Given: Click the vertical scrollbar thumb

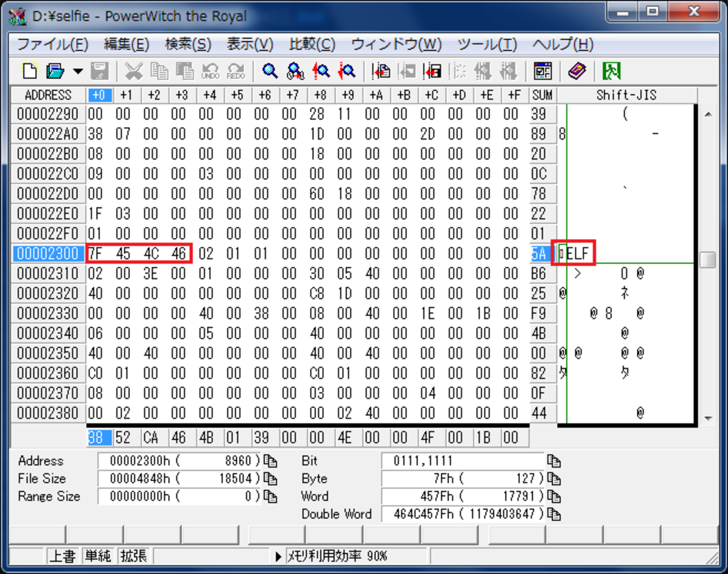Looking at the screenshot, I should [x=708, y=260].
